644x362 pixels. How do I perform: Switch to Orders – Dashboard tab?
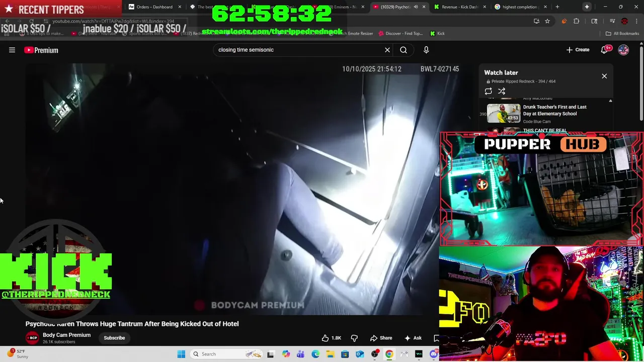click(154, 7)
